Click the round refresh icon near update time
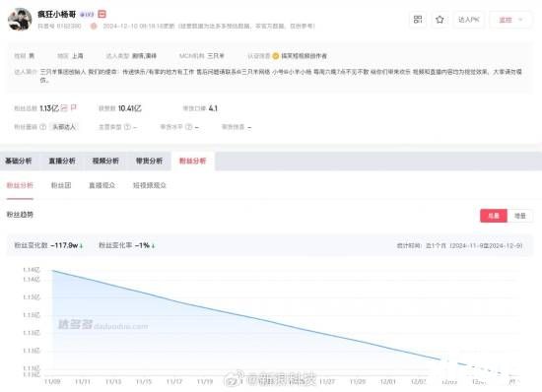 (94, 26)
